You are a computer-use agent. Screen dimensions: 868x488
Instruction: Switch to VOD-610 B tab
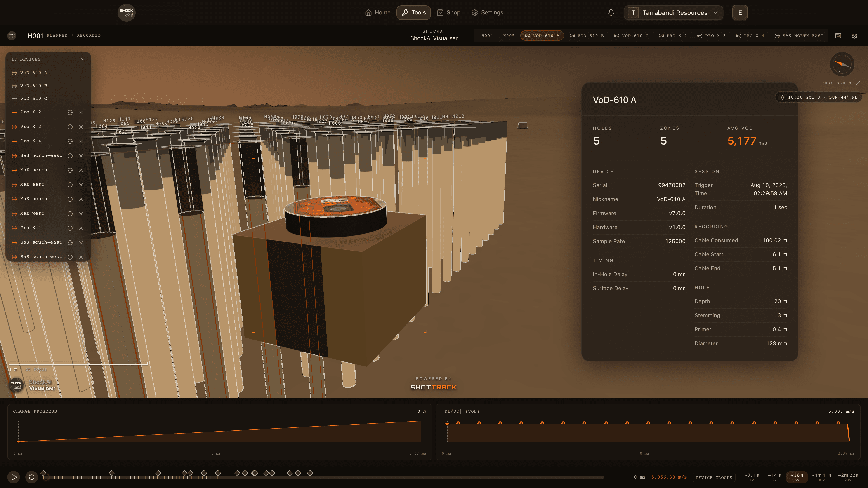click(x=587, y=36)
